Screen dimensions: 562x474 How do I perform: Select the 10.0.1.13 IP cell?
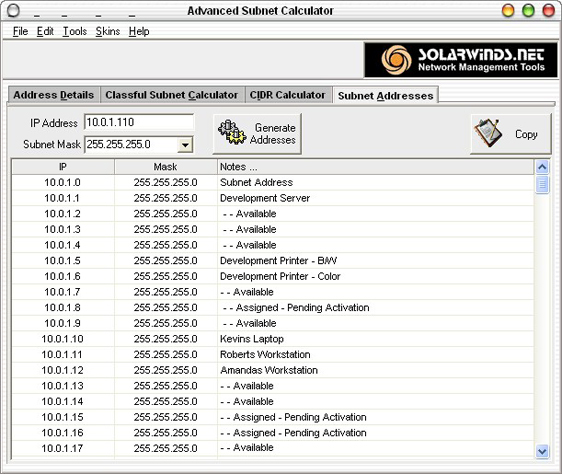[63, 386]
